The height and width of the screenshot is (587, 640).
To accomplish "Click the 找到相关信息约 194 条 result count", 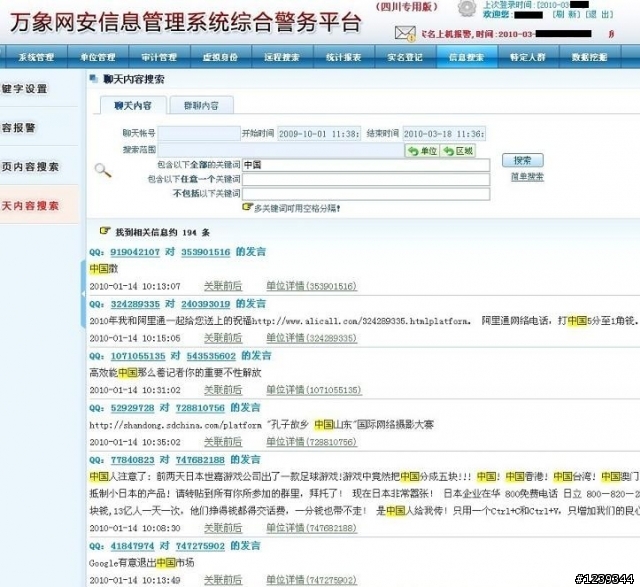I will (x=162, y=233).
